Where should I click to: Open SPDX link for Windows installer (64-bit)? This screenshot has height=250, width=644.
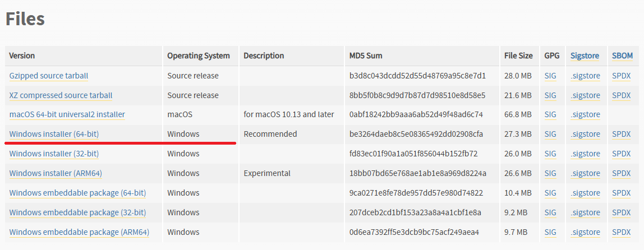(622, 134)
